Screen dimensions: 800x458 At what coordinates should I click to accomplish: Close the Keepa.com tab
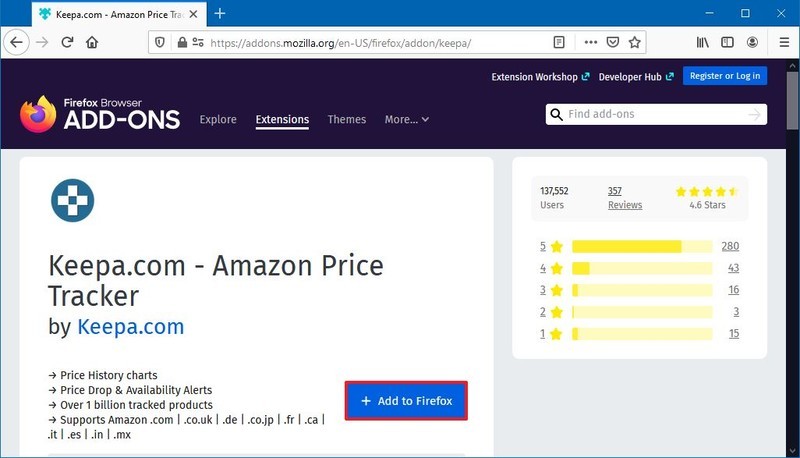193,14
